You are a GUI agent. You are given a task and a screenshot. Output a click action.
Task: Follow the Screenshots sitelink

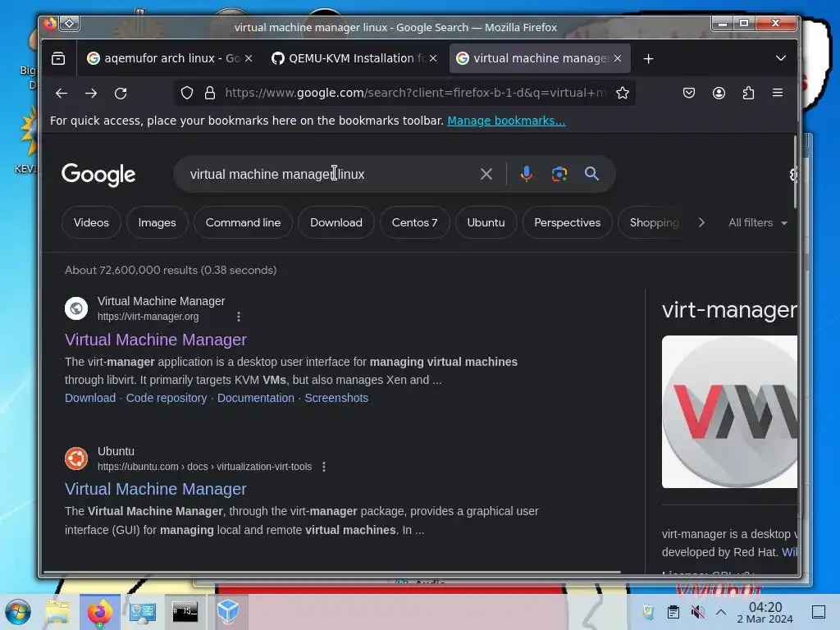point(336,398)
